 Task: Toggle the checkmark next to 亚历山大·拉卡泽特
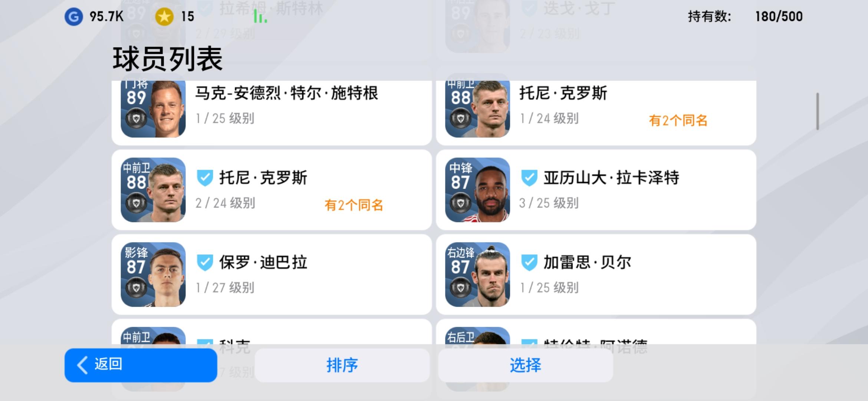coord(529,178)
